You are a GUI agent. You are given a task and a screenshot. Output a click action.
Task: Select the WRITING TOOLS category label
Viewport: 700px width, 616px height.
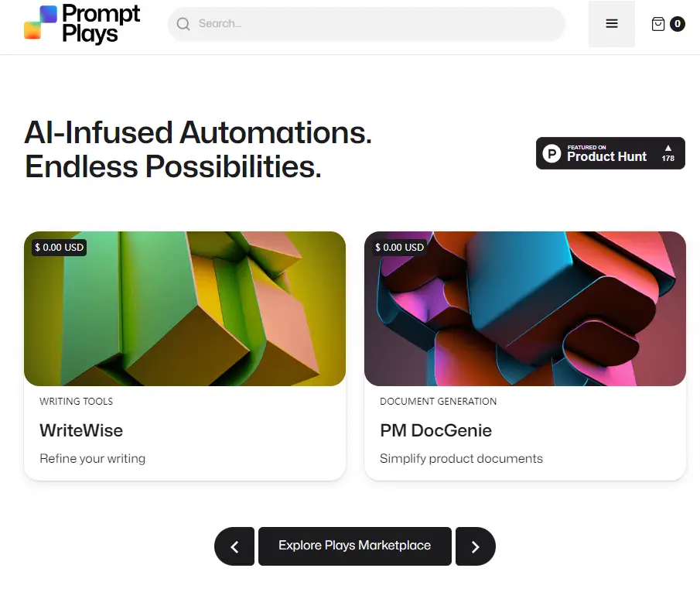76,402
